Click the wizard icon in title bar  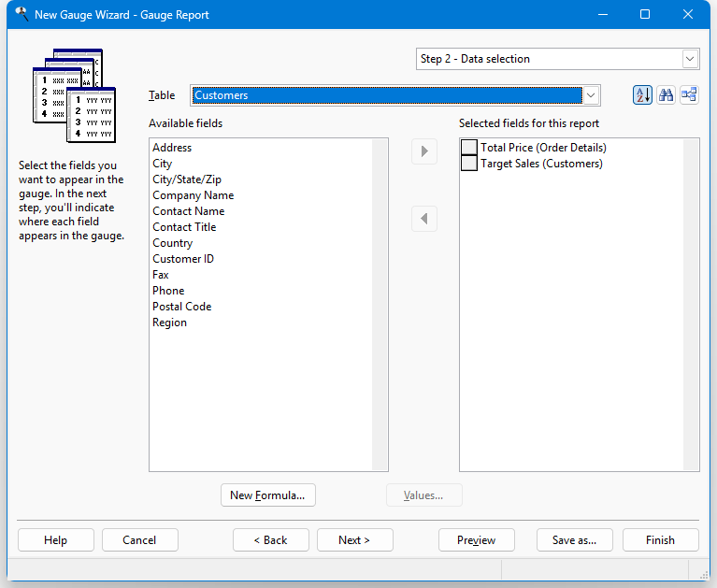[x=22, y=14]
